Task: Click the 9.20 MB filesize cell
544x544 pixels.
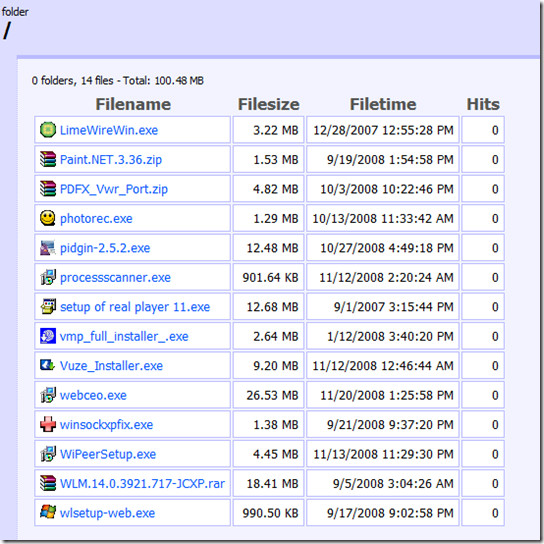Action: pos(269,365)
